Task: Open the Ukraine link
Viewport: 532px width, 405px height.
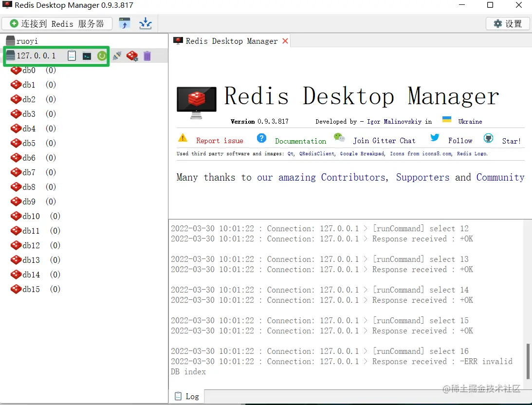Action: point(470,121)
